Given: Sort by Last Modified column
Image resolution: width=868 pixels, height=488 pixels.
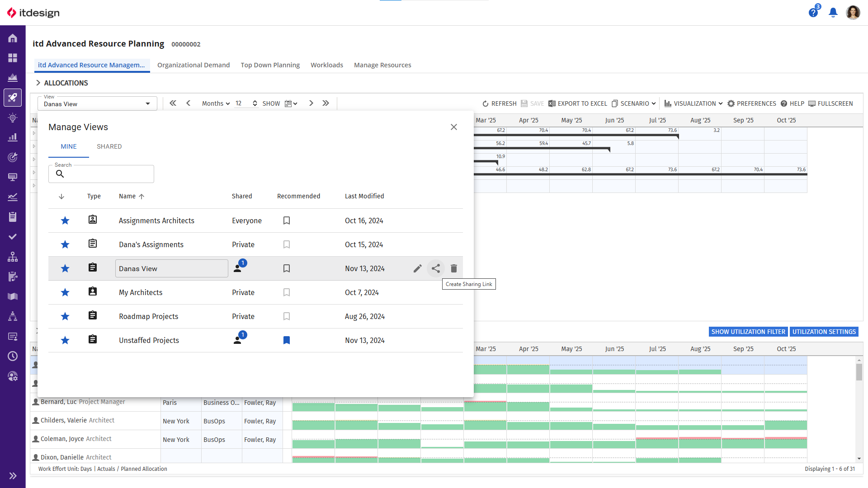Looking at the screenshot, I should [x=364, y=196].
